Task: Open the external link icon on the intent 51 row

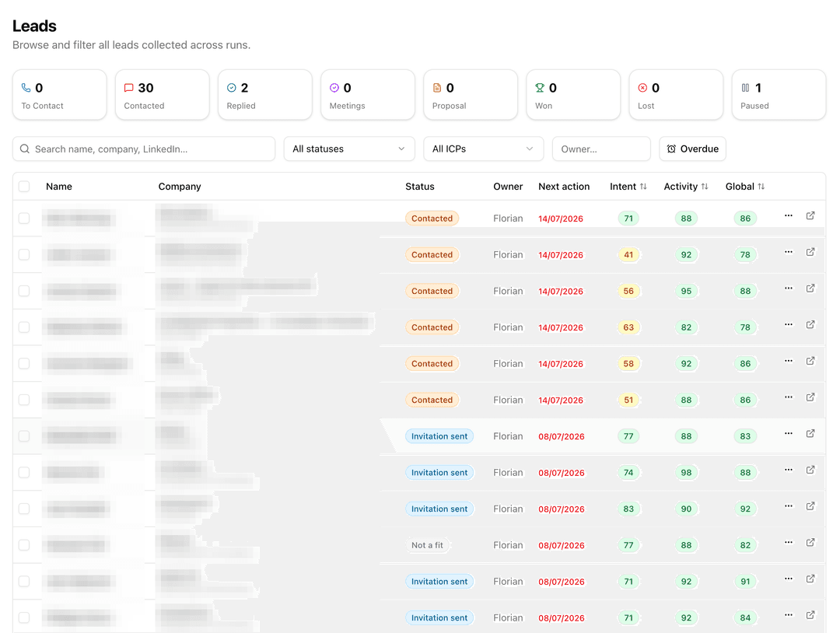Action: click(810, 397)
